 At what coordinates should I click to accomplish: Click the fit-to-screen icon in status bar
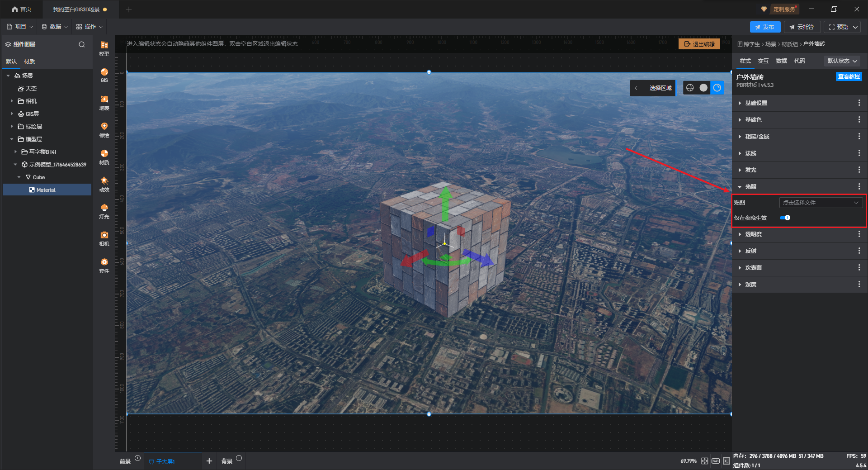(x=705, y=461)
